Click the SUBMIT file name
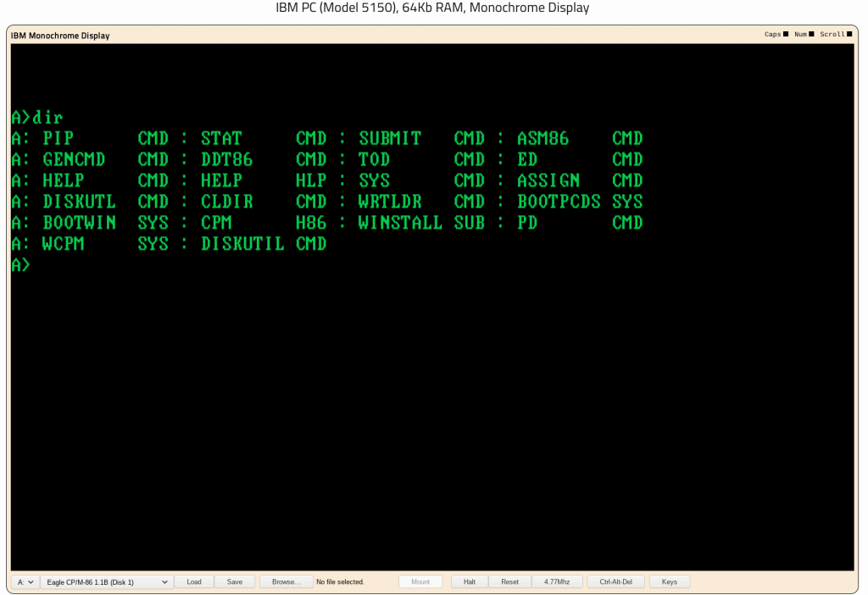868x595 pixels. click(x=390, y=138)
